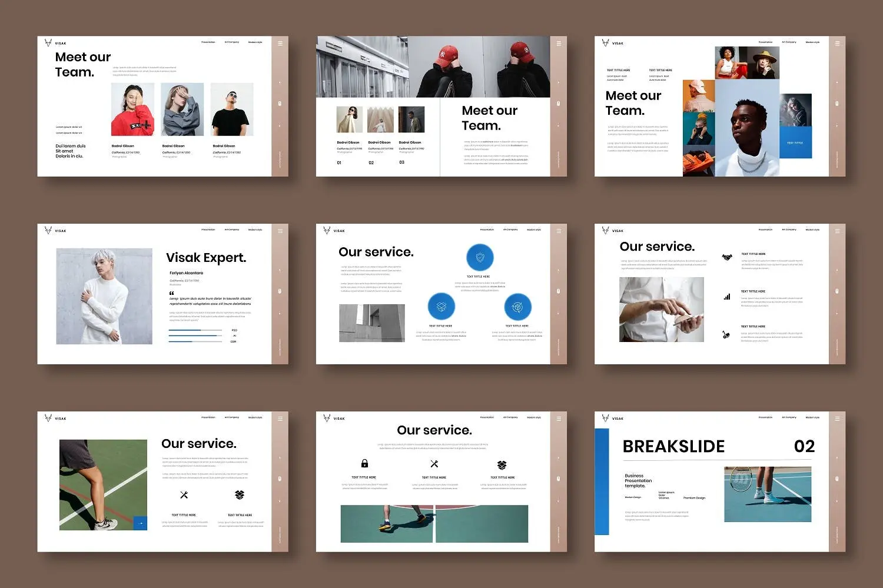The height and width of the screenshot is (588, 883).
Task: Select small portrait numbered 03
Action: (411, 119)
